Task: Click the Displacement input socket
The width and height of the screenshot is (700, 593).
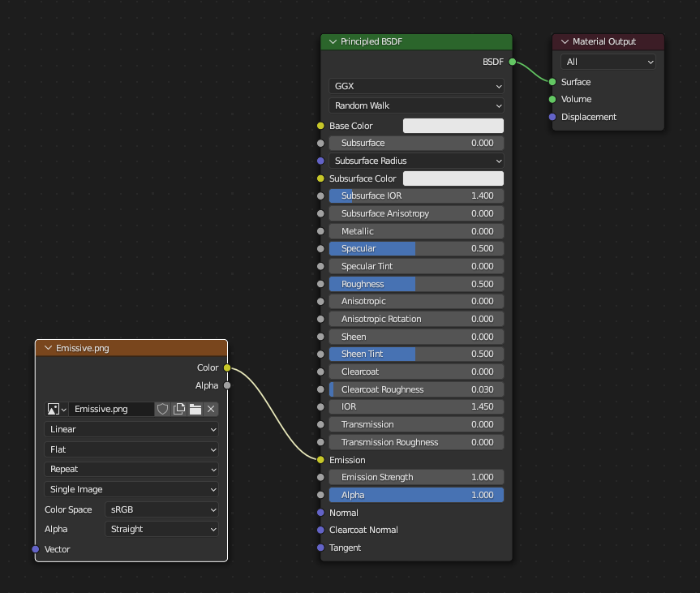Action: pos(552,117)
